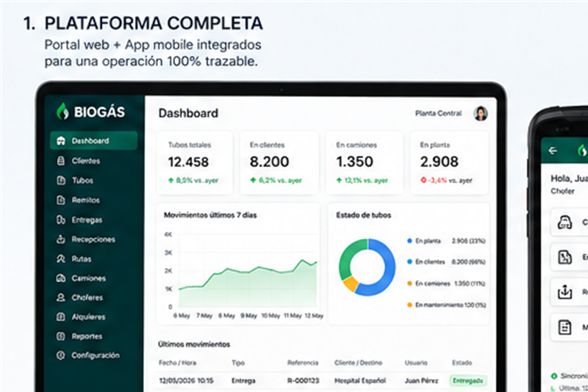Click the Remitos document icon
The image size is (588, 392).
tap(61, 200)
